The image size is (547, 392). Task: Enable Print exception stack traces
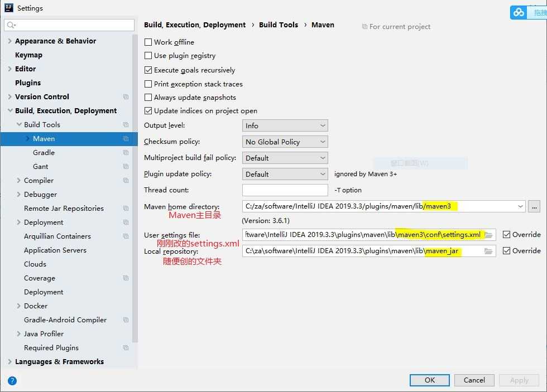point(148,84)
